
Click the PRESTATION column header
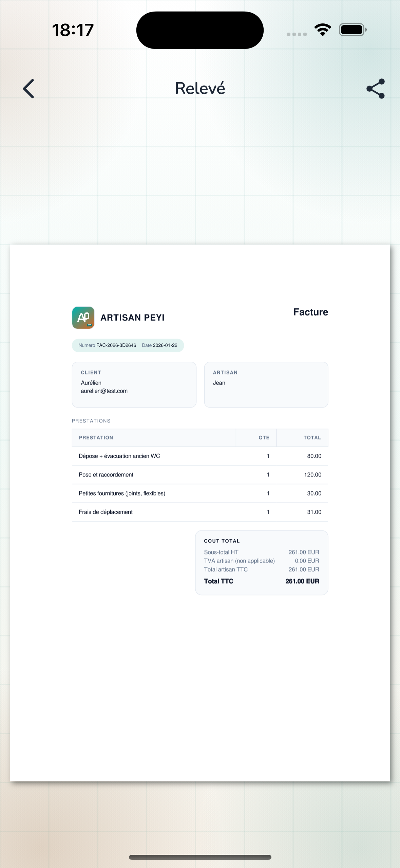click(96, 438)
